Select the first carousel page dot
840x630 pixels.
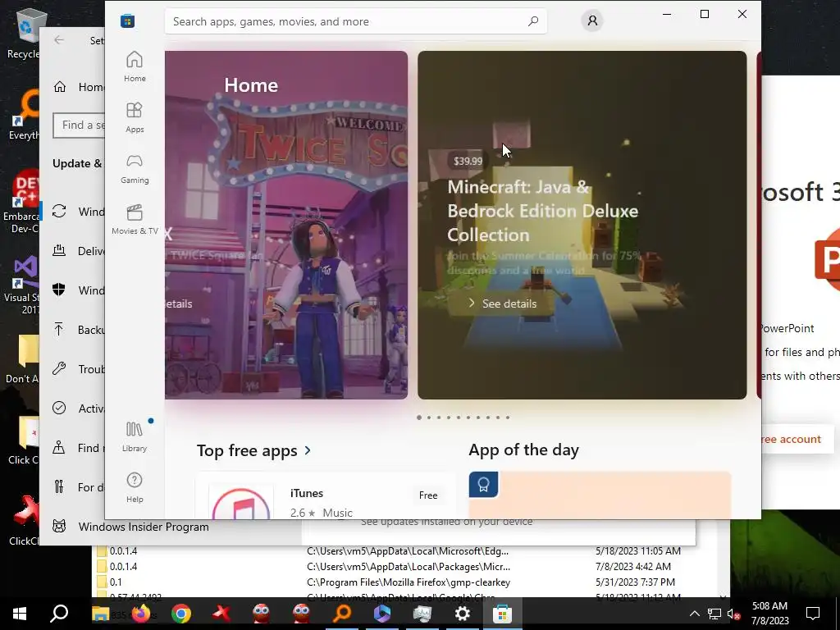point(419,418)
